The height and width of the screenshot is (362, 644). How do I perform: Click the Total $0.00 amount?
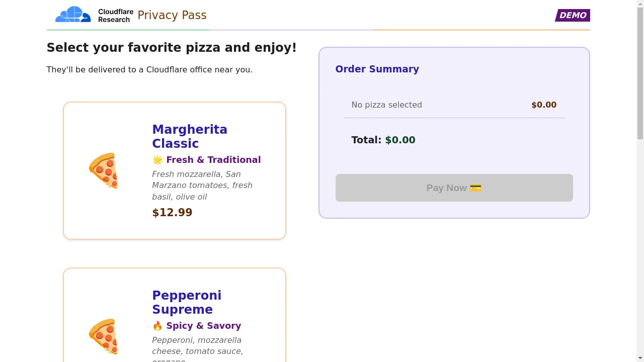400,140
